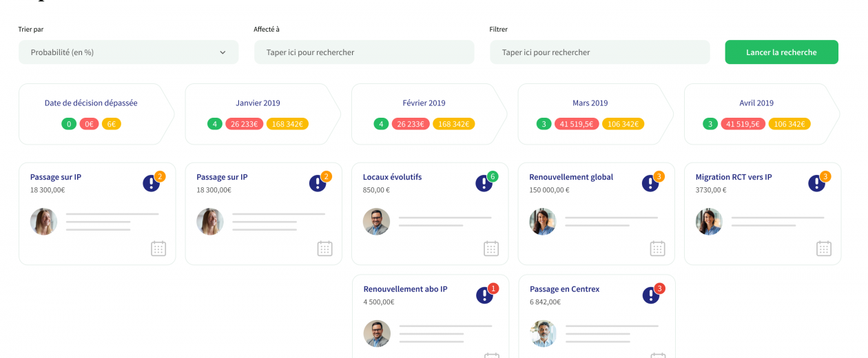
Task: Click the alert icon on Renouvellement global card
Action: click(650, 183)
